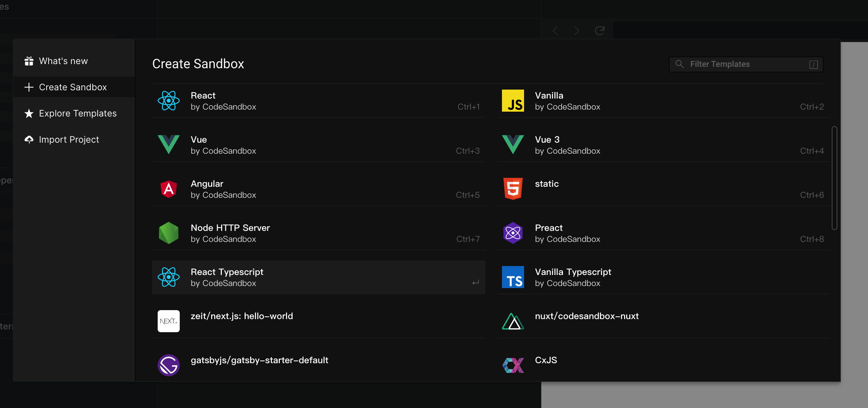Focus the Filter Templates search field

745,64
